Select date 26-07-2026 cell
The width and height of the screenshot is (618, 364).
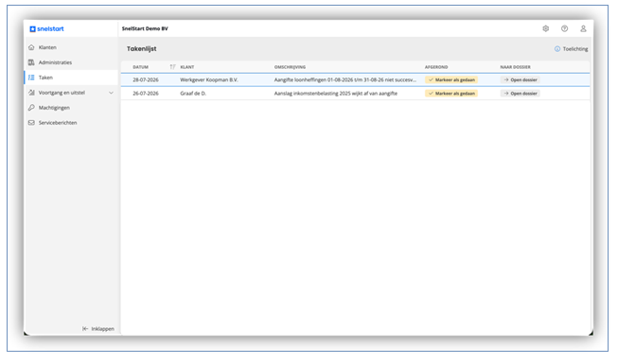(x=146, y=94)
